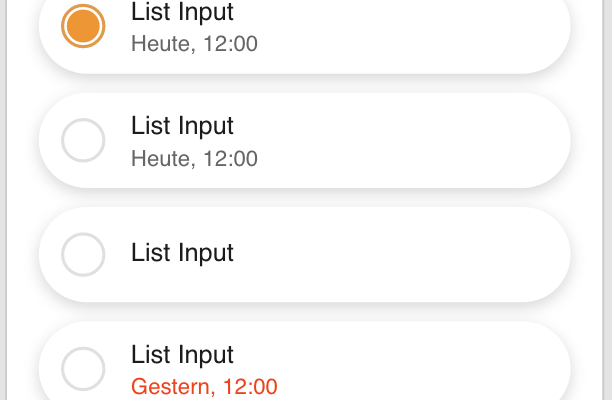Click empty area of the undated task card
Image resolution: width=612 pixels, height=400 pixels.
tap(410, 254)
